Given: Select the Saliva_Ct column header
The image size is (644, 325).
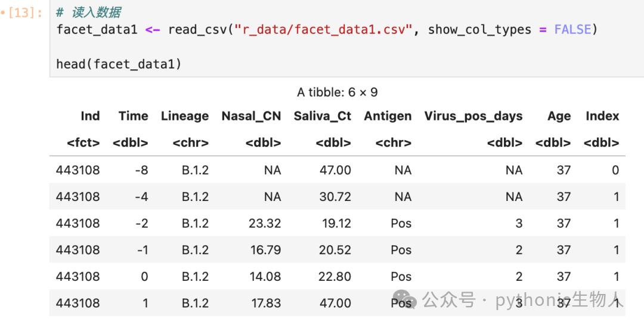Looking at the screenshot, I should coord(323,116).
